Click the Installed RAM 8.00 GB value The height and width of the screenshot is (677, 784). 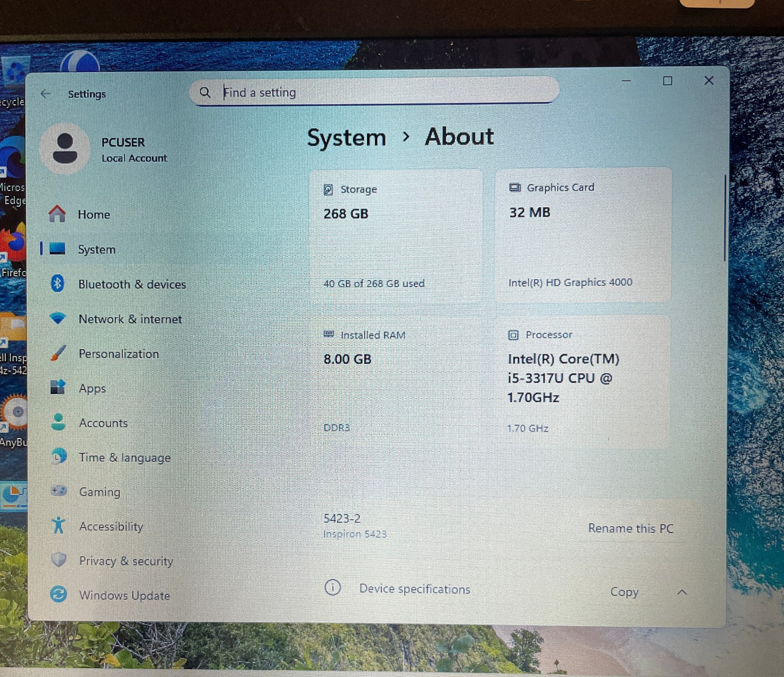pyautogui.click(x=347, y=359)
